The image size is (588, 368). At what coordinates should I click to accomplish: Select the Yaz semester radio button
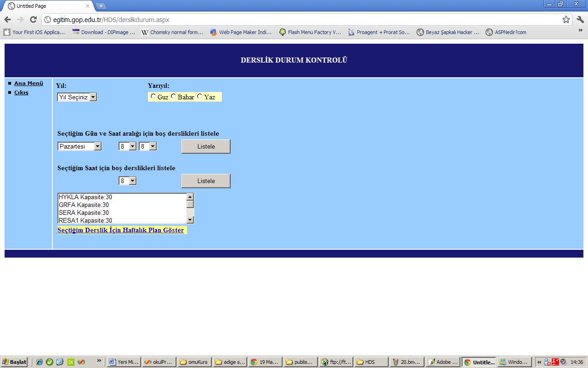click(x=199, y=96)
